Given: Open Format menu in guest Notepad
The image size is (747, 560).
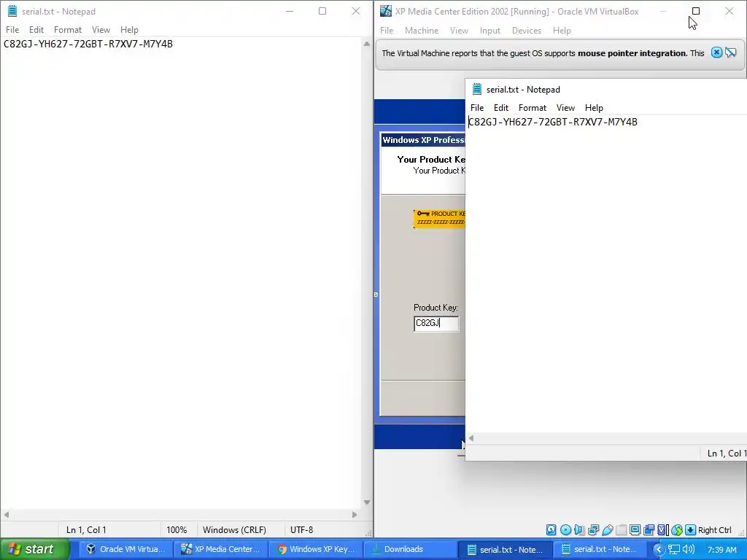Looking at the screenshot, I should coord(532,108).
